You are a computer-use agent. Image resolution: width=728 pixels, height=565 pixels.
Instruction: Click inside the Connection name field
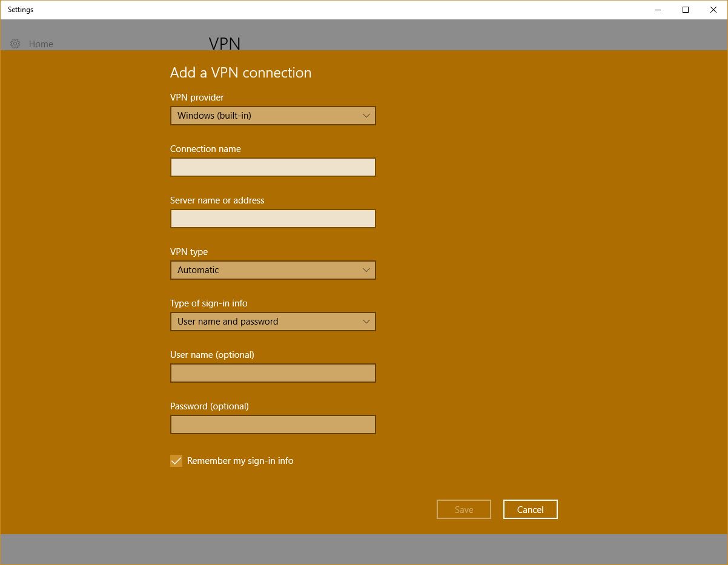[x=273, y=167]
